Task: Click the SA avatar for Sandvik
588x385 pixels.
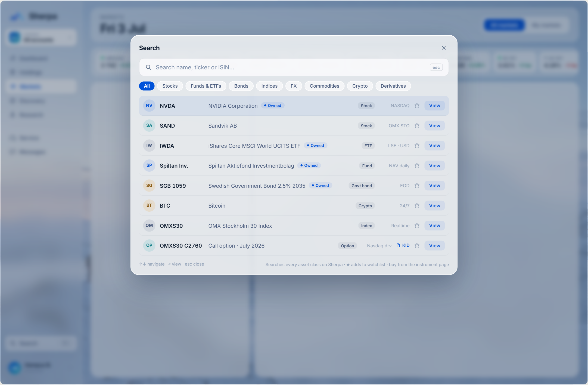Action: [149, 125]
